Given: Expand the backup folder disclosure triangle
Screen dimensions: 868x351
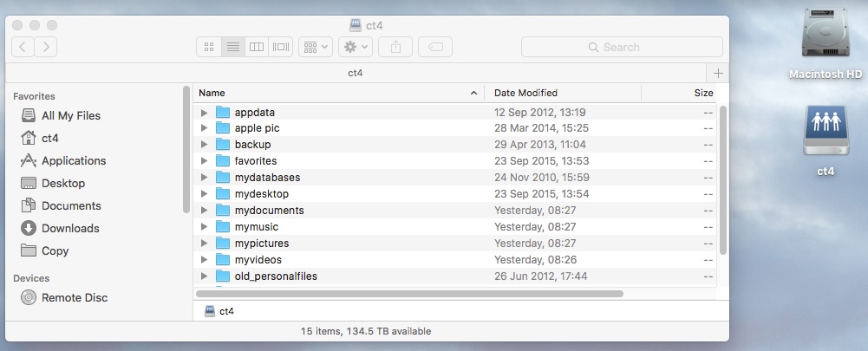Looking at the screenshot, I should tap(205, 145).
